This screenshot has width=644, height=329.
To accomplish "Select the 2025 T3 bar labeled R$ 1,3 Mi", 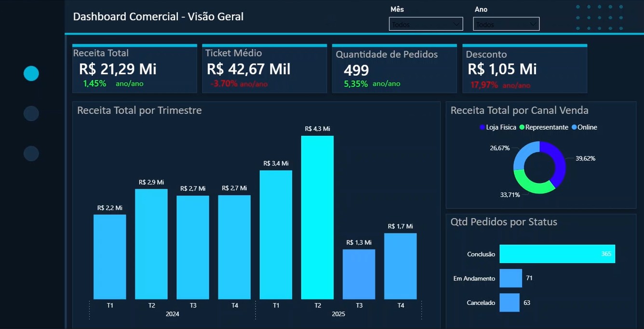I will click(359, 274).
